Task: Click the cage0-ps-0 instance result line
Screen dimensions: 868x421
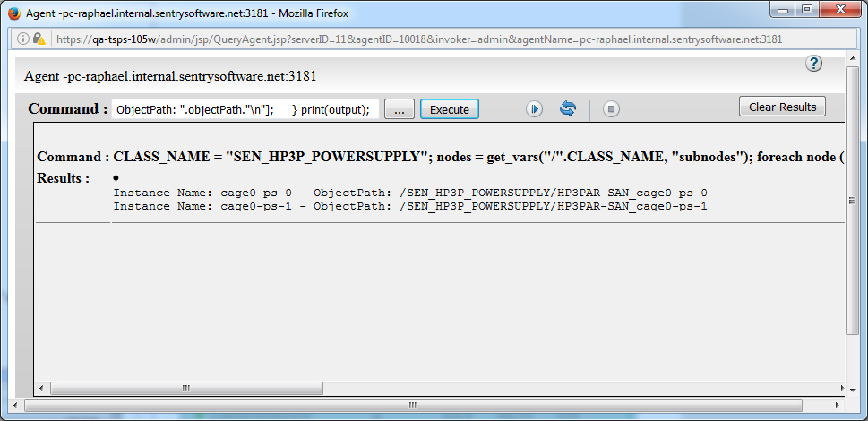Action: point(410,193)
